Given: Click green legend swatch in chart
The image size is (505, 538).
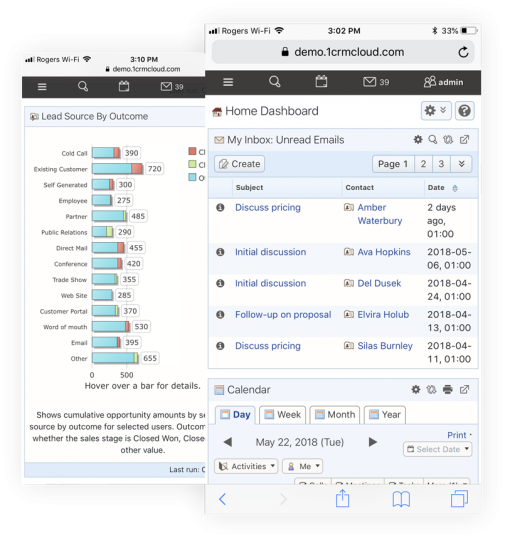Looking at the screenshot, I should (x=192, y=164).
